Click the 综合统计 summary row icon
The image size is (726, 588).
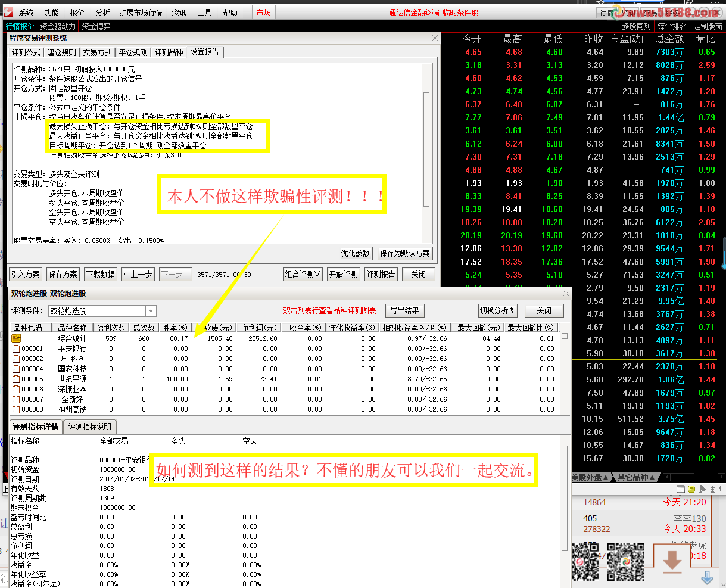pos(16,338)
